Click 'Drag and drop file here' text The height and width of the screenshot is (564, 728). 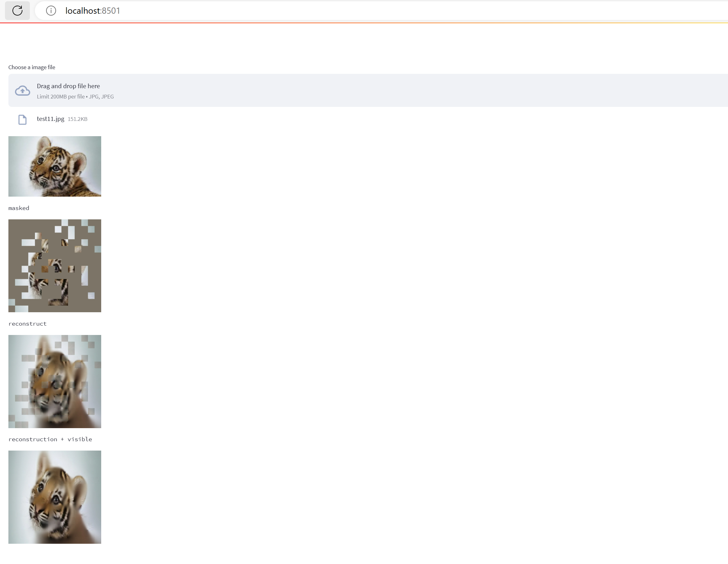68,86
